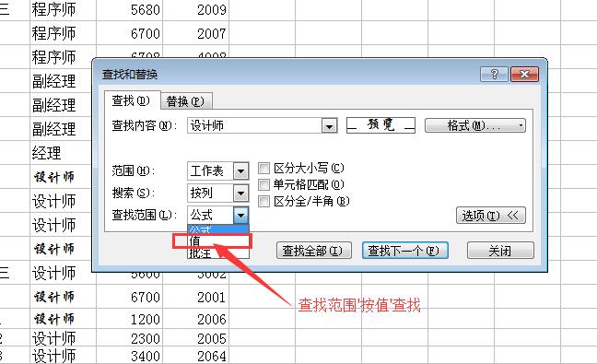Select 值 in the dropdown list
Viewport: 597px width, 364px height.
[218, 241]
